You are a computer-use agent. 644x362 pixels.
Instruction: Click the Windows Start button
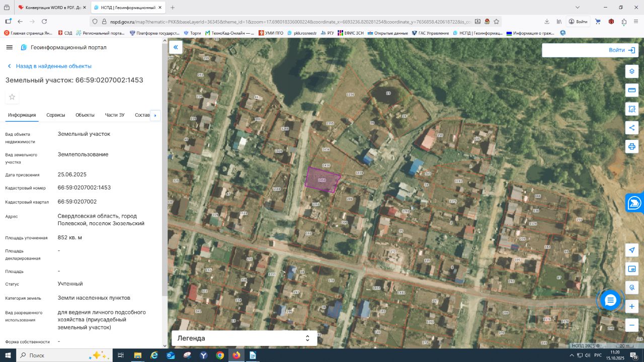coord(8,355)
